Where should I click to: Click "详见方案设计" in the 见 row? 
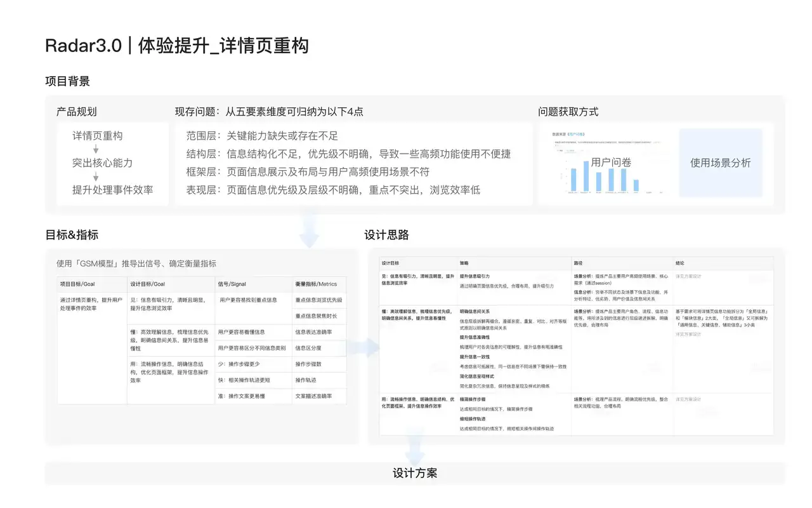click(688, 277)
